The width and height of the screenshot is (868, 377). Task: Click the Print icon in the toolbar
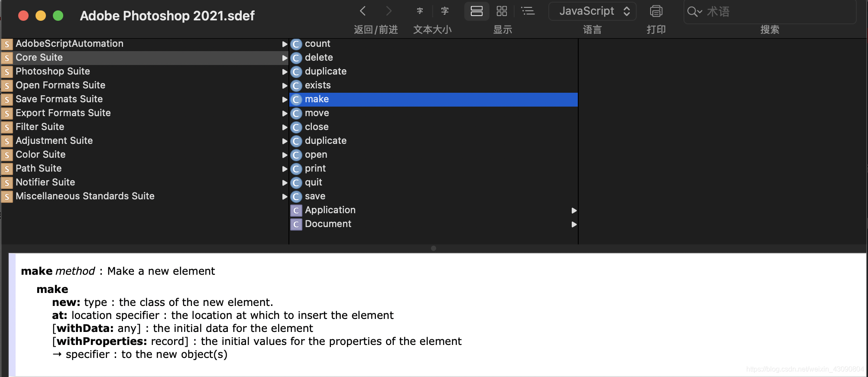coord(656,11)
